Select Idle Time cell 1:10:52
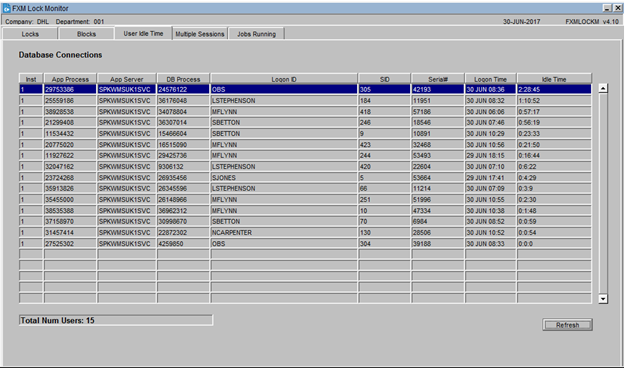The height and width of the screenshot is (368, 625). coord(554,100)
